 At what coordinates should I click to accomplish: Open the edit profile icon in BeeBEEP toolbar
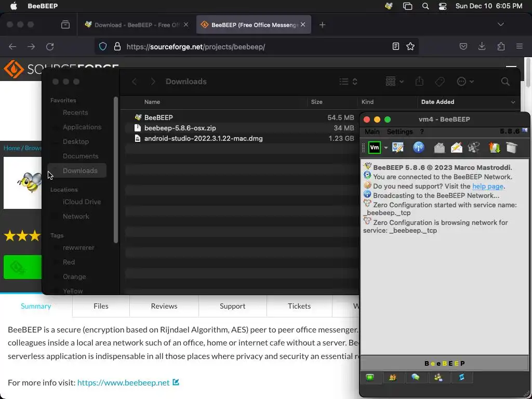coord(397,147)
